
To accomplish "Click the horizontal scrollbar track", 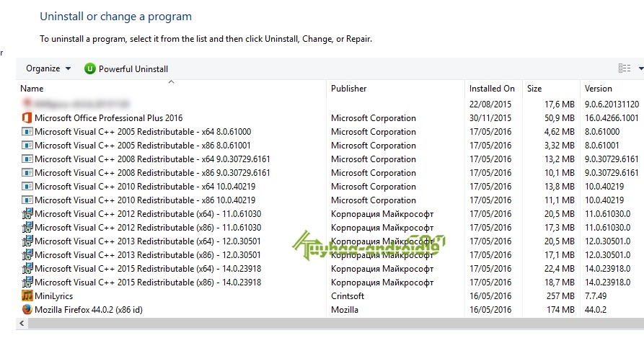I will [x=336, y=324].
